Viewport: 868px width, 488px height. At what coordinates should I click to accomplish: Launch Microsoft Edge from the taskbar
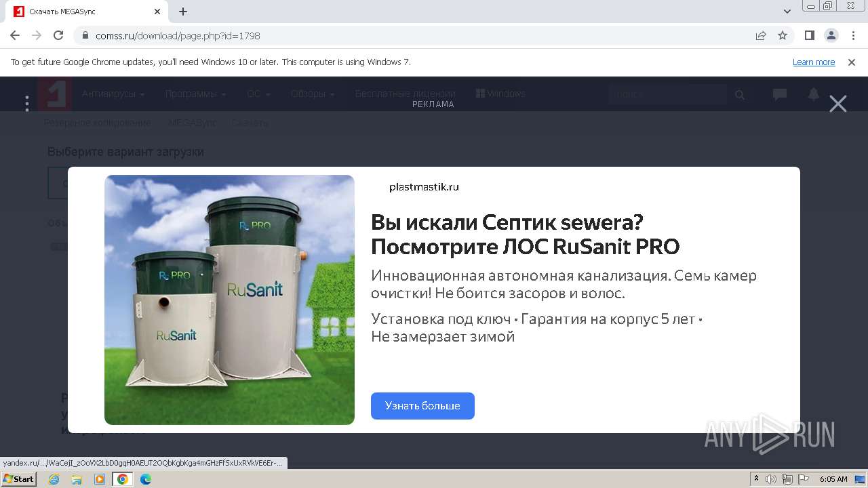145,479
